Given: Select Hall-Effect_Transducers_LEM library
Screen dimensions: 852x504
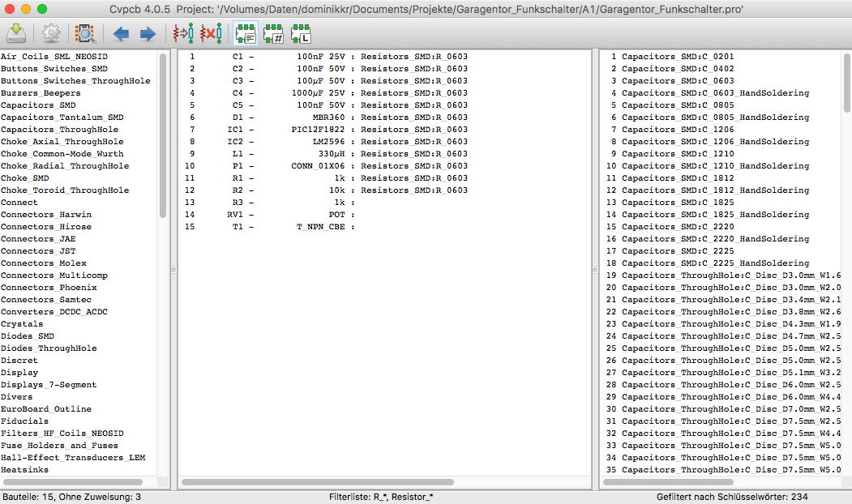Looking at the screenshot, I should coord(73,458).
